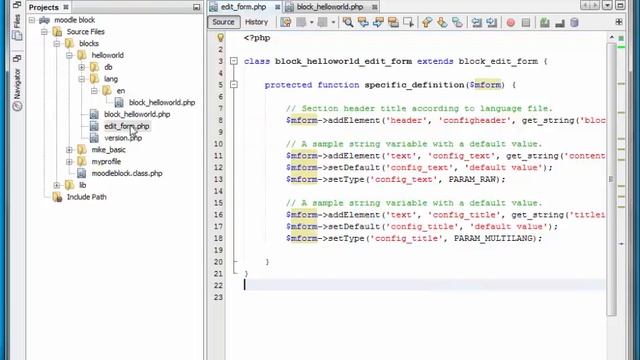Click Shift Line Left icon
This screenshot has height=360, width=640.
tap(476, 22)
